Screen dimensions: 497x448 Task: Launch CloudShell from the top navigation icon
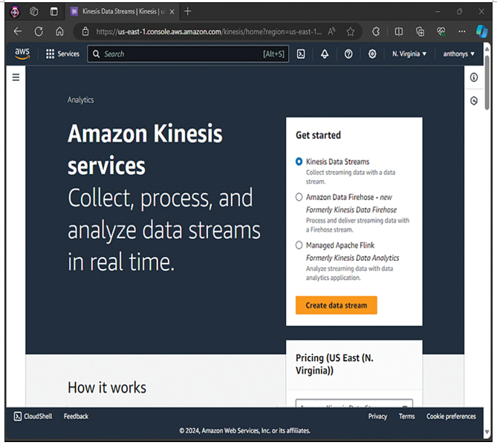click(301, 54)
